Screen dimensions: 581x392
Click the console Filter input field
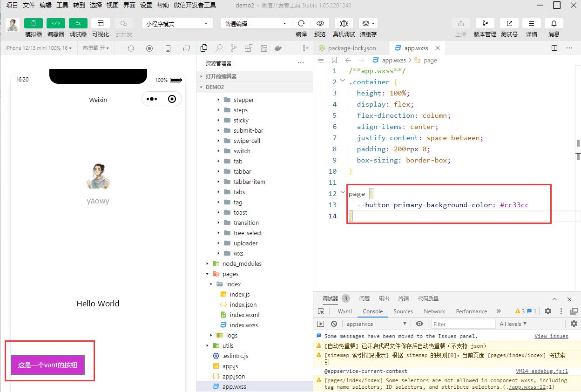point(463,324)
